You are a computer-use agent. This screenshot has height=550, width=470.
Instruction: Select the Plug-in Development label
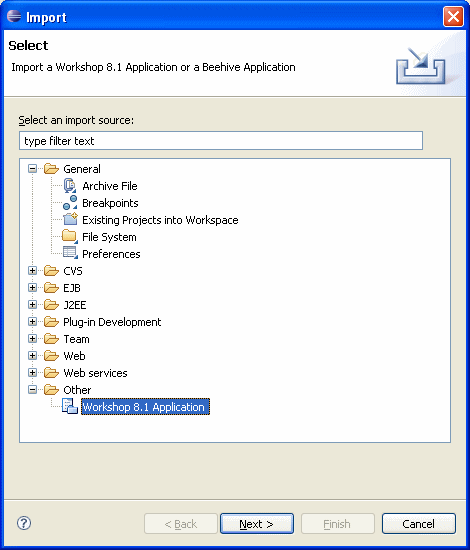coord(112,322)
